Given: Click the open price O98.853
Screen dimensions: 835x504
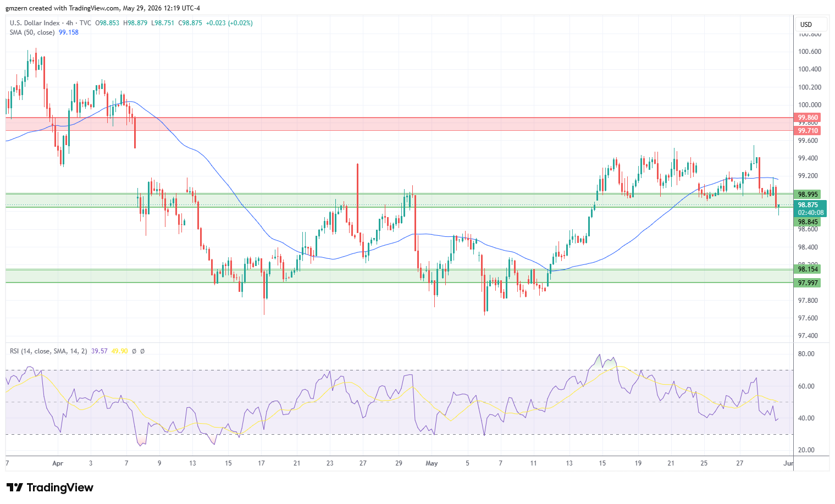Looking at the screenshot, I should point(107,23).
